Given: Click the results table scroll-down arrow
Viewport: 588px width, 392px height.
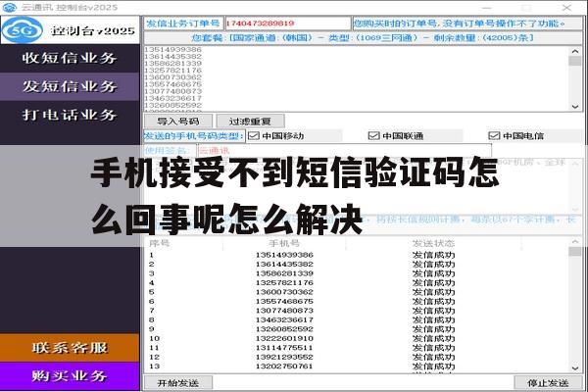Looking at the screenshot, I should point(575,368).
